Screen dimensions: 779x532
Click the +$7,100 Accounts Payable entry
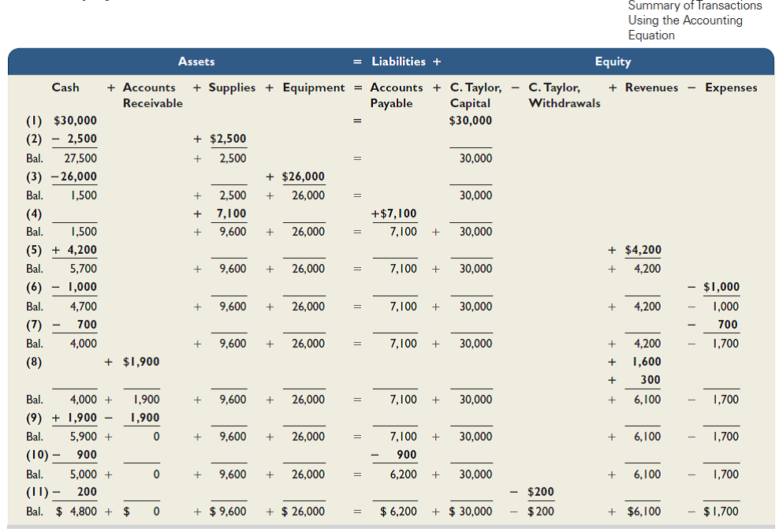tap(393, 214)
